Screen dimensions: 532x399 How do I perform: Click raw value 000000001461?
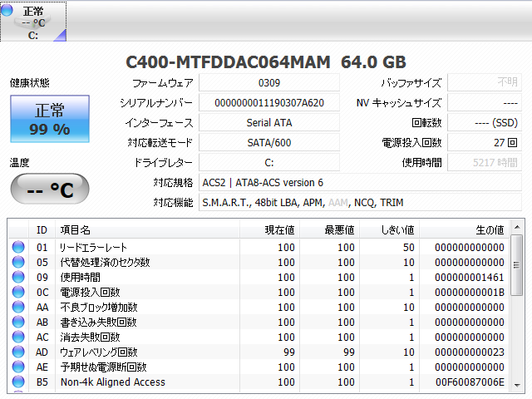pos(470,277)
